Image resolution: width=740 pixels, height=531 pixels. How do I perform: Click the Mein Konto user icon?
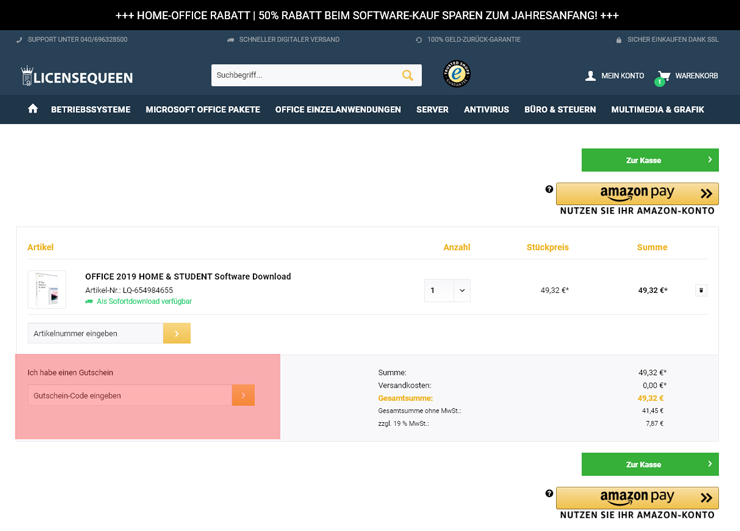[x=590, y=76]
